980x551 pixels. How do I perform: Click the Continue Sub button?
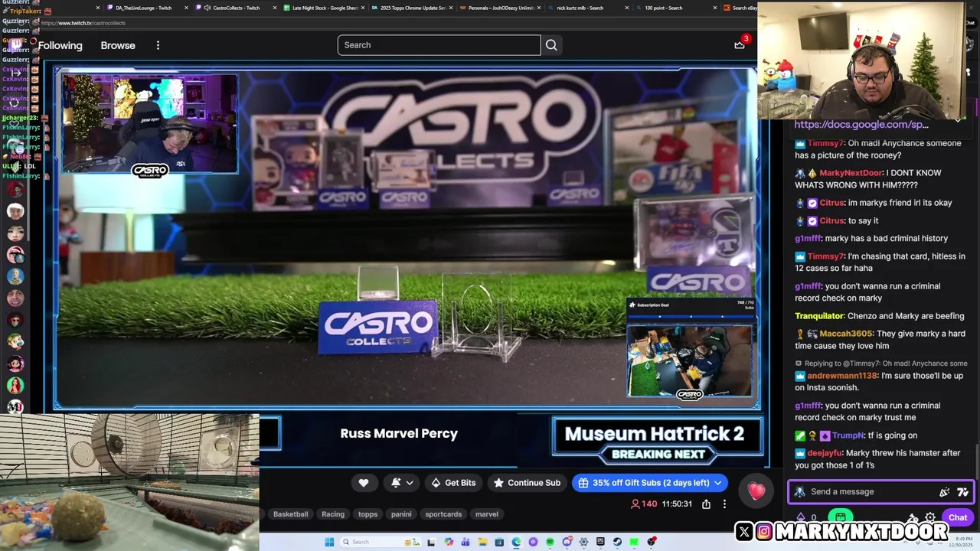click(527, 483)
